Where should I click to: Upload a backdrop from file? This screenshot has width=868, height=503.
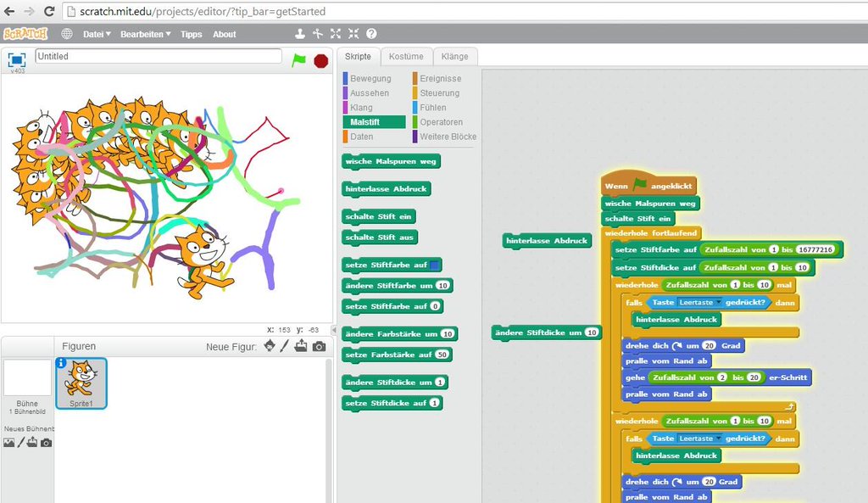coord(33,442)
